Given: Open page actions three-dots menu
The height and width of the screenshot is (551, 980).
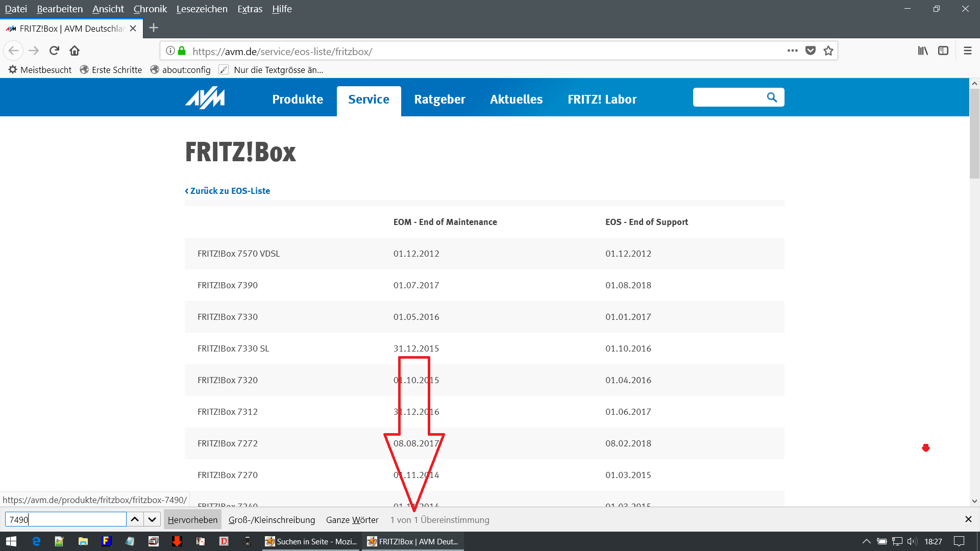Looking at the screenshot, I should click(792, 51).
